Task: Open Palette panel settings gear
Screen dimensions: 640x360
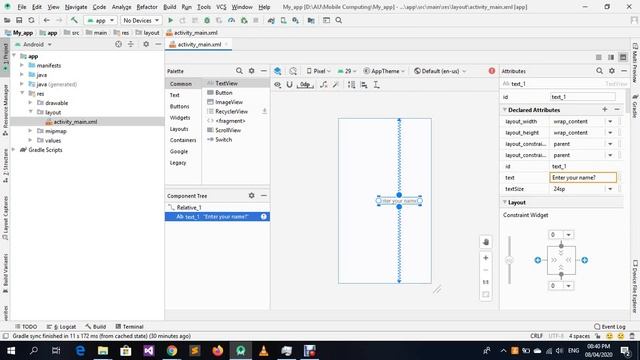Action: point(251,71)
